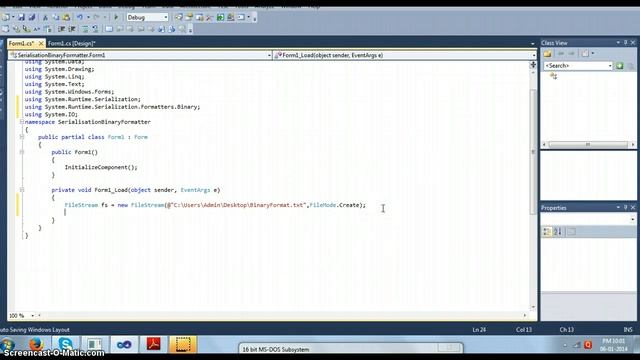
Task: Click the Visual Studio taskbar icon
Action: [x=124, y=344]
